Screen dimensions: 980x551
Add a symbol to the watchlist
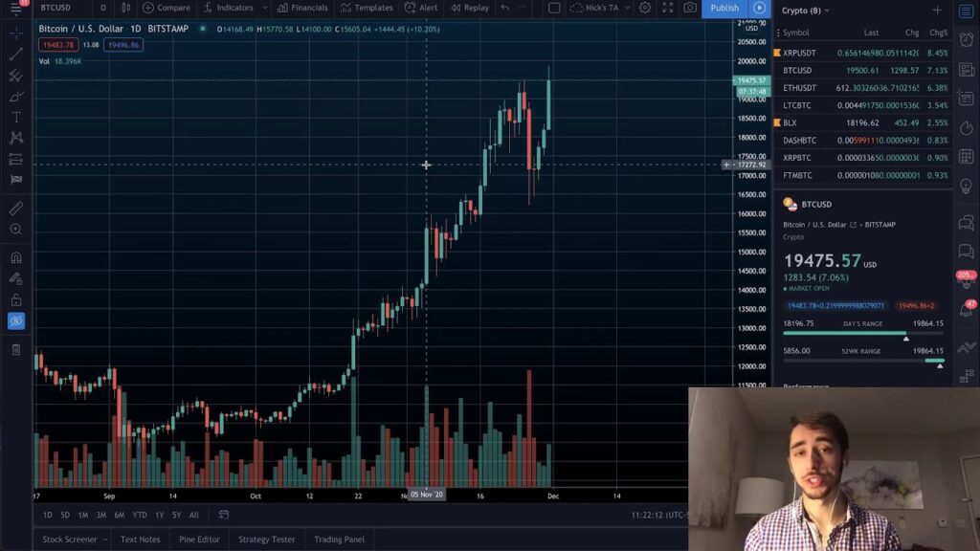click(937, 11)
